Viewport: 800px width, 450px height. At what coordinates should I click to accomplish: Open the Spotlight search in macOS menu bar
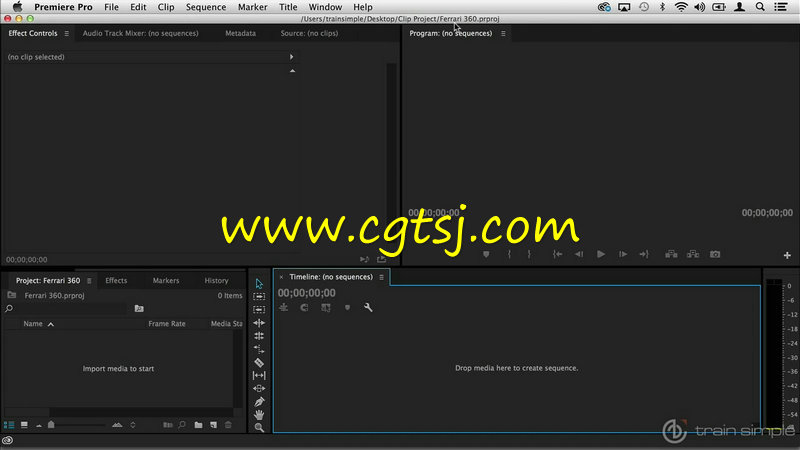(760, 7)
